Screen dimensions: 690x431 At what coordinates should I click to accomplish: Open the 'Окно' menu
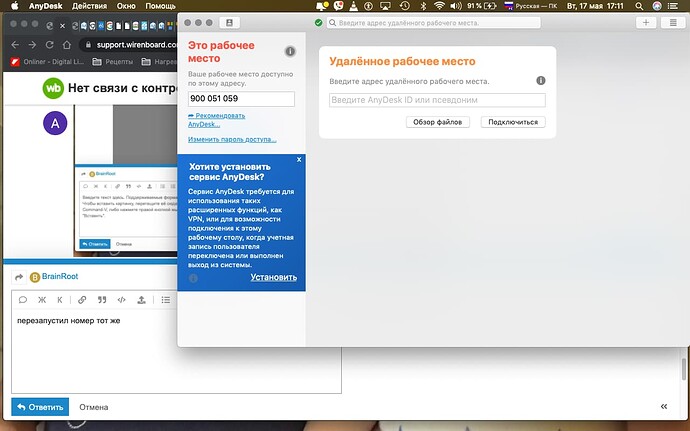coord(126,6)
